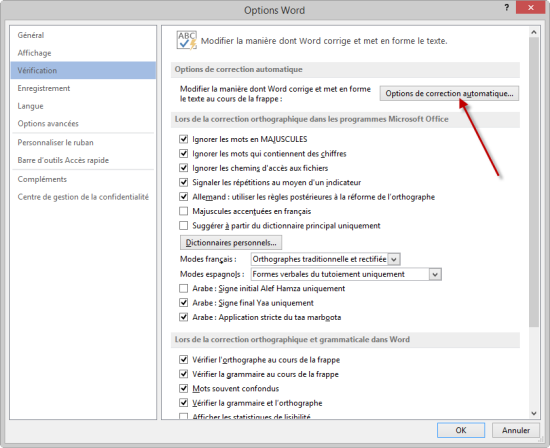Click Options de correction automatique button

449,93
